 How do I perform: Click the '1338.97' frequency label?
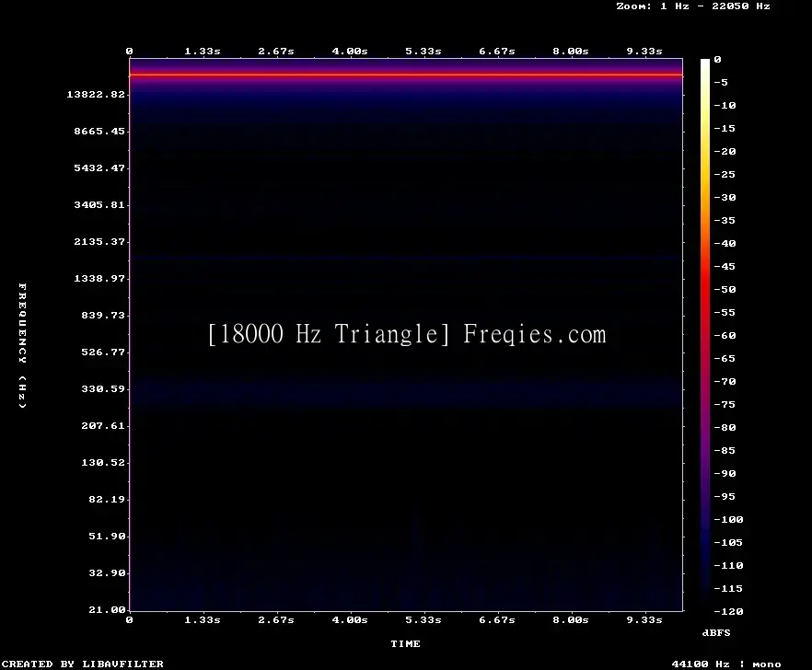click(99, 278)
